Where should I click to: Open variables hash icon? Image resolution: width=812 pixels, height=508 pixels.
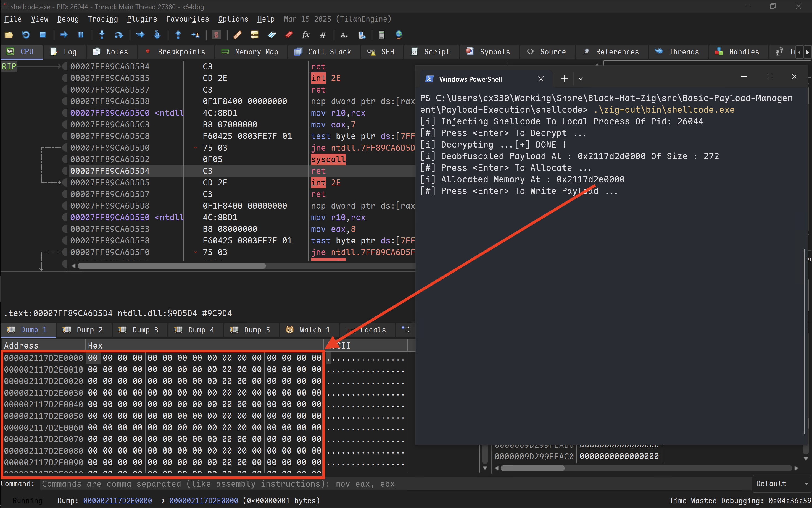click(323, 35)
